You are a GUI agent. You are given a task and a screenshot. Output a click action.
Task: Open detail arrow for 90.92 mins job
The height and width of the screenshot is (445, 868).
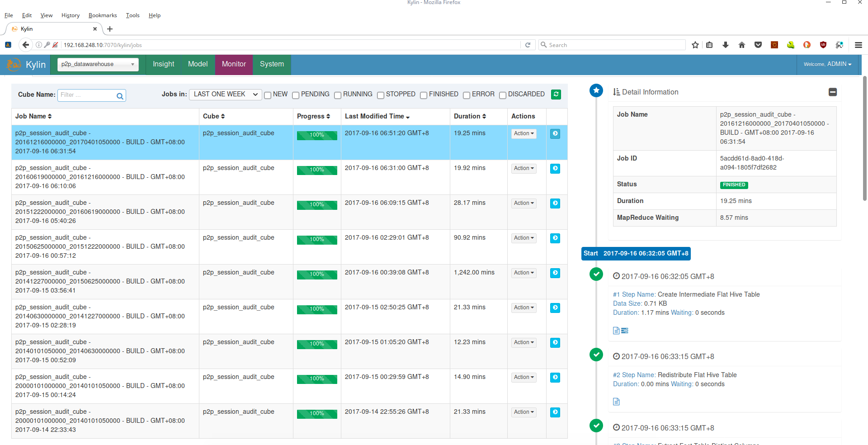tap(555, 238)
